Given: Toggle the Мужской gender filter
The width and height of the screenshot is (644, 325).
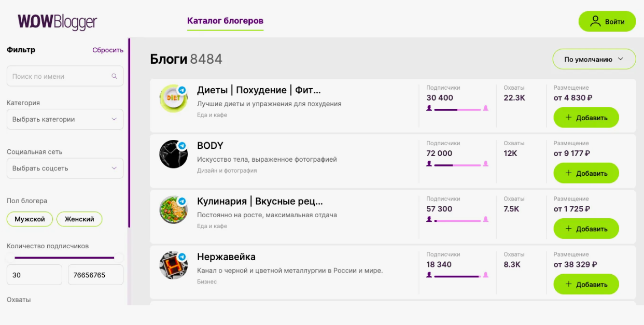Looking at the screenshot, I should [x=30, y=219].
